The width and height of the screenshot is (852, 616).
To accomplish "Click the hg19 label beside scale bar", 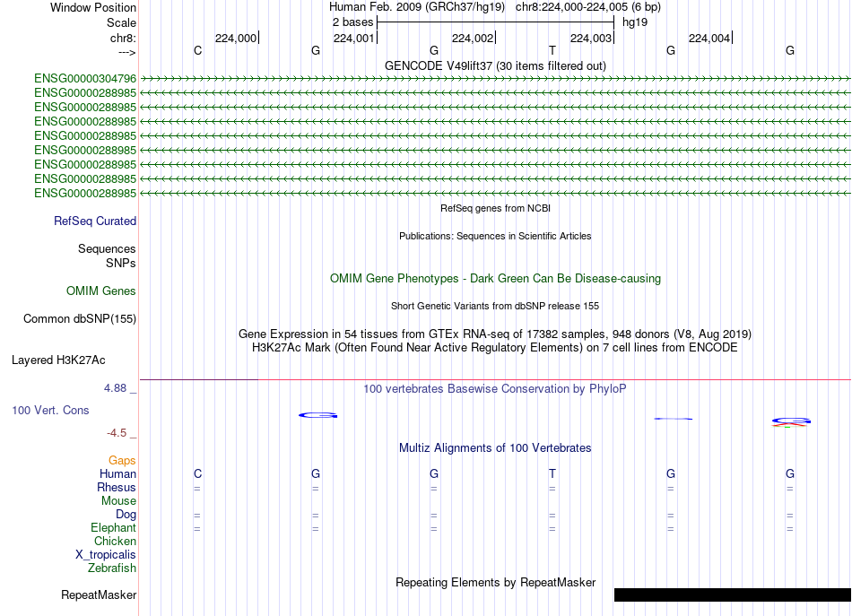I will 635,22.
